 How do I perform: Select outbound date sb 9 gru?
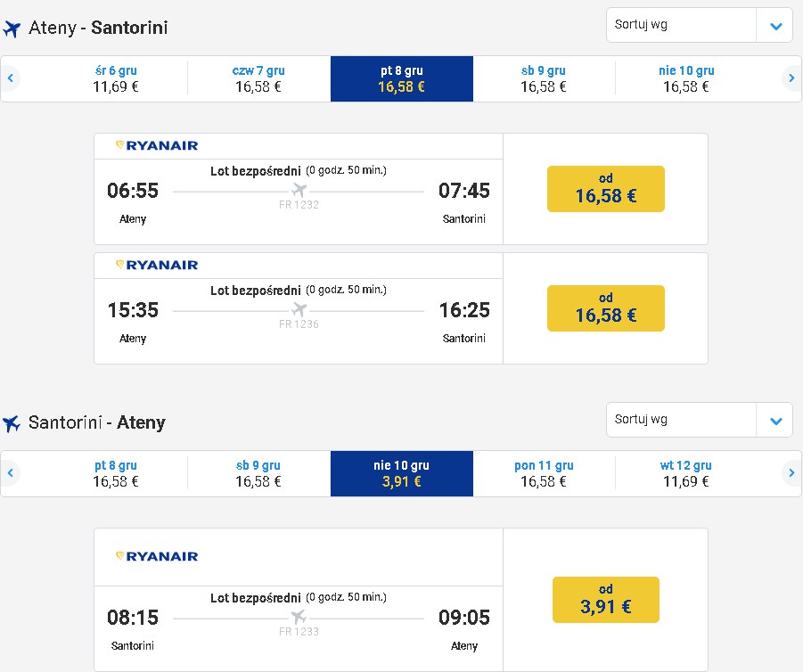coord(544,79)
